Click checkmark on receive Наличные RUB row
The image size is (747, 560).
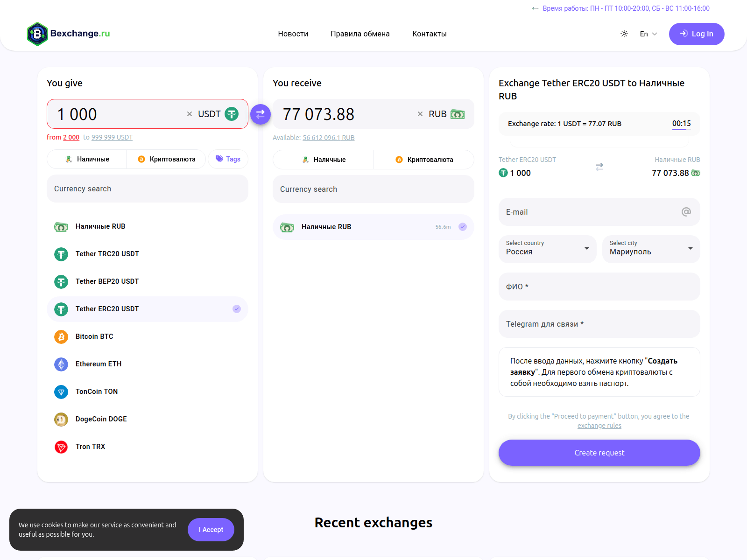(463, 227)
